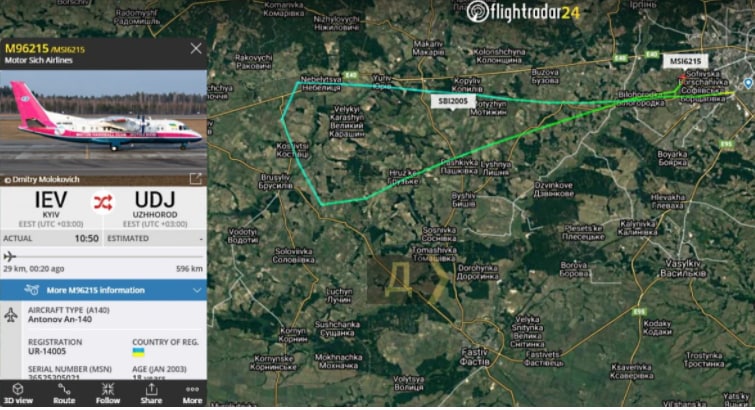This screenshot has width=755, height=410.
Task: Show the flight Route icon
Action: click(x=64, y=389)
